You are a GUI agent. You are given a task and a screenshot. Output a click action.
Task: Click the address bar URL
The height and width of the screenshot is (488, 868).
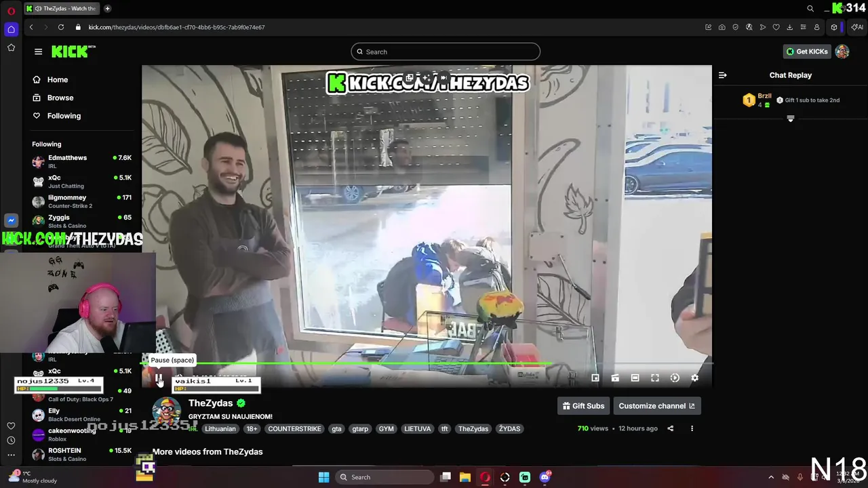(x=176, y=27)
